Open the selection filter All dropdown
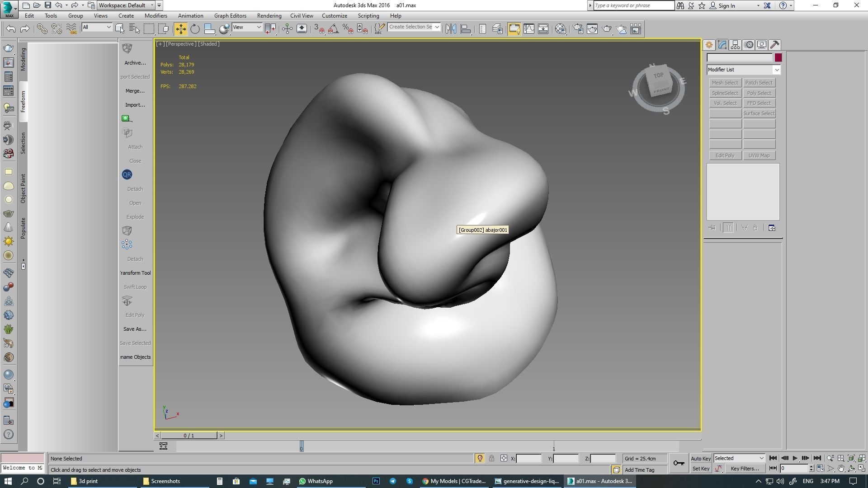The image size is (868, 488). 97,28
